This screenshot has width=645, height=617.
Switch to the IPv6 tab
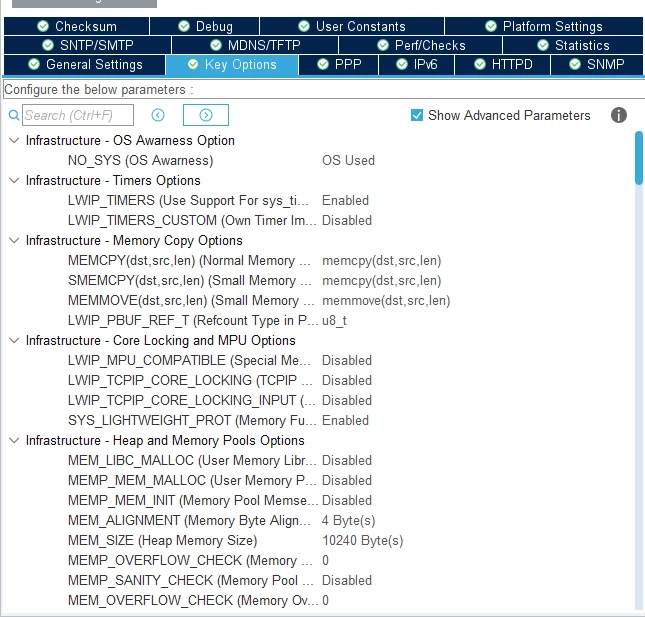pyautogui.click(x=416, y=65)
